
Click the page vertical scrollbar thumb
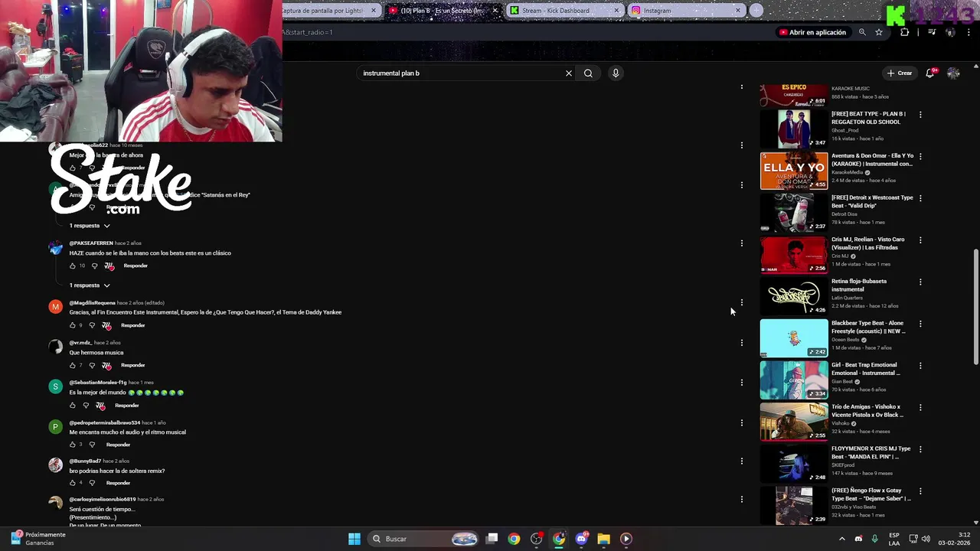975,306
